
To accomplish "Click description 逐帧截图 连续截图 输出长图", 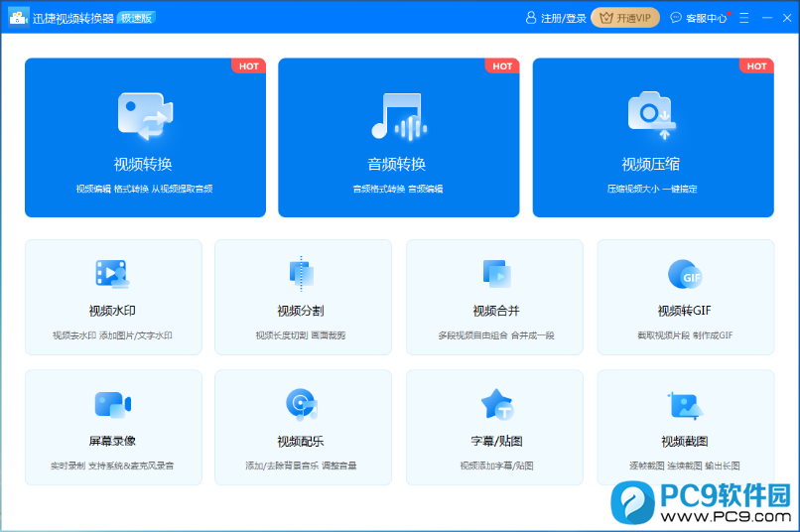I will coord(685,465).
